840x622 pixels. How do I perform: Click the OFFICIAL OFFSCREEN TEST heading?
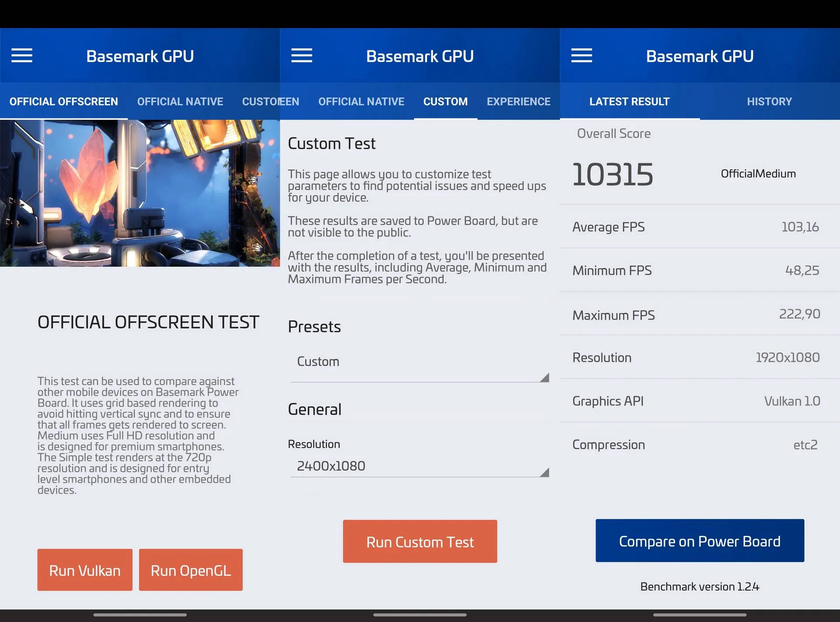pyautogui.click(x=148, y=322)
